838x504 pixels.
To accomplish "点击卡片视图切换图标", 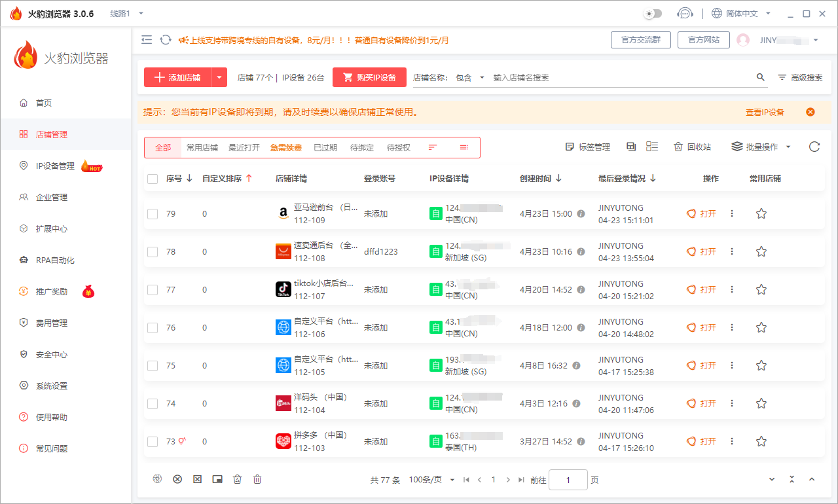I will click(630, 147).
